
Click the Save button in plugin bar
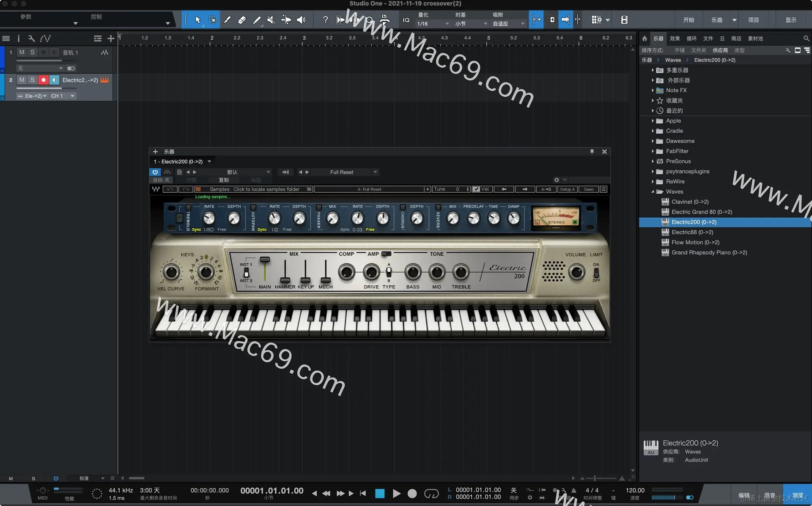point(588,189)
